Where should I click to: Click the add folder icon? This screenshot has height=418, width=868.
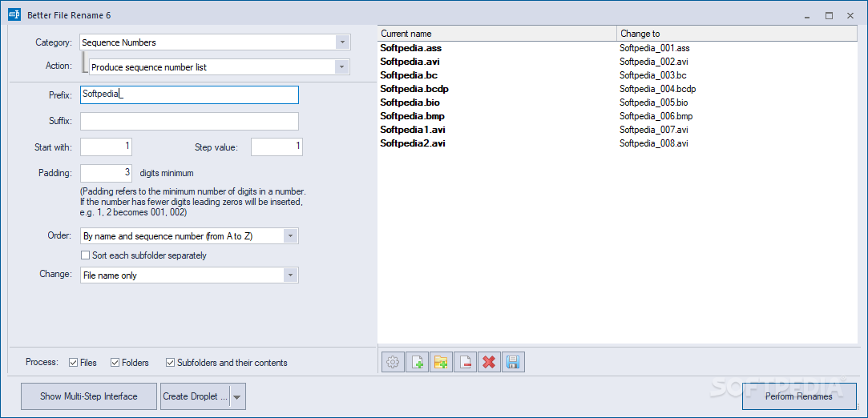441,363
